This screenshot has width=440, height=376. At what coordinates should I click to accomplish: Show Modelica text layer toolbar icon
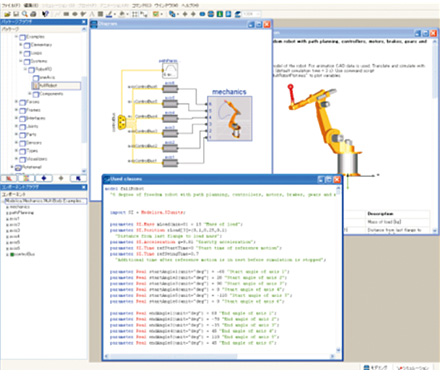click(228, 14)
